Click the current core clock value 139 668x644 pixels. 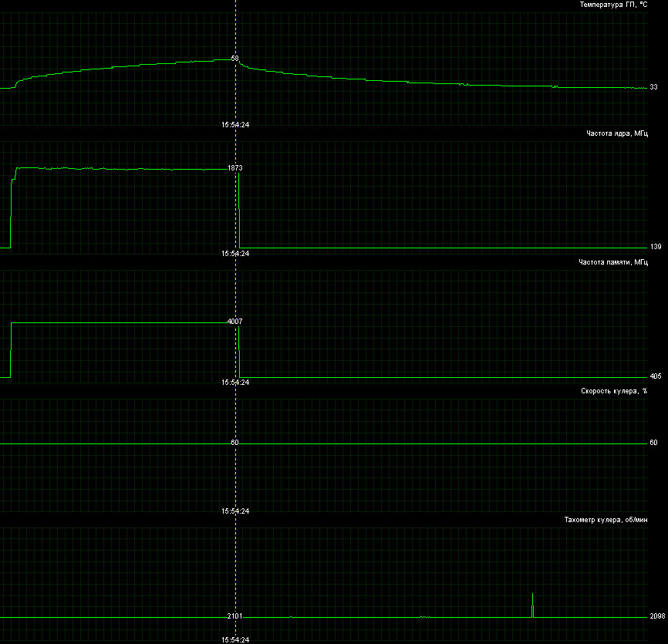coord(655,247)
